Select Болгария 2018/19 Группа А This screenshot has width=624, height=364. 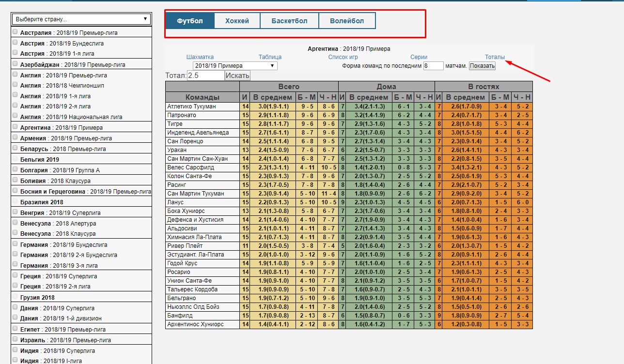coord(60,170)
